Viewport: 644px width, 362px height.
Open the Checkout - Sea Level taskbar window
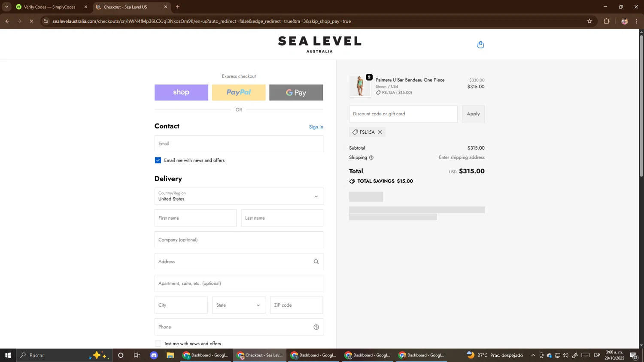(260, 355)
